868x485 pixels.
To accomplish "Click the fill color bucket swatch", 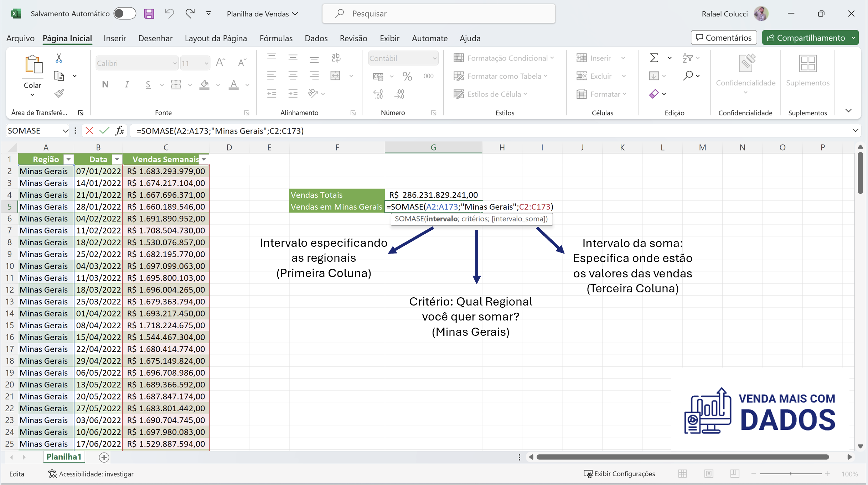I will click(x=204, y=84).
